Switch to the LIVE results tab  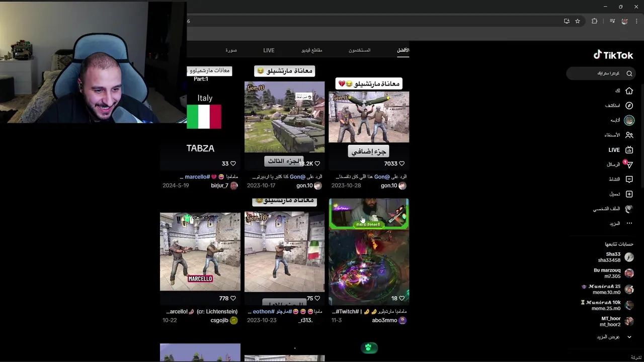[x=269, y=50]
